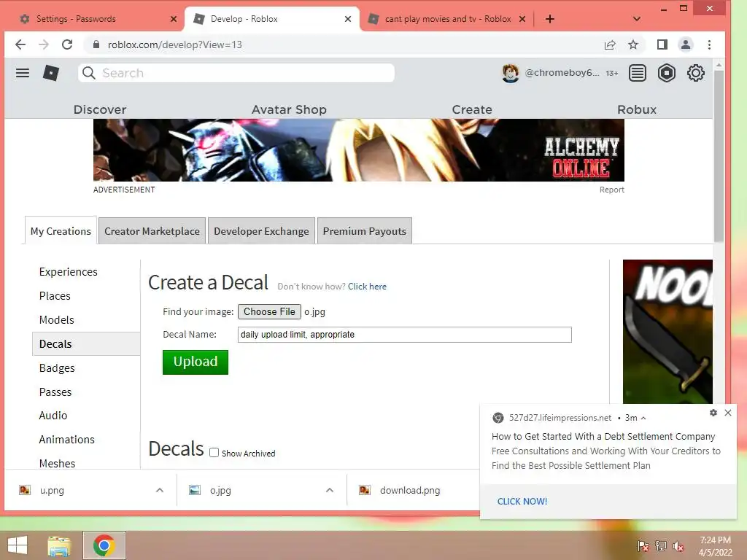Open File Explorer from the taskbar
The image size is (747, 560).
tap(59, 545)
